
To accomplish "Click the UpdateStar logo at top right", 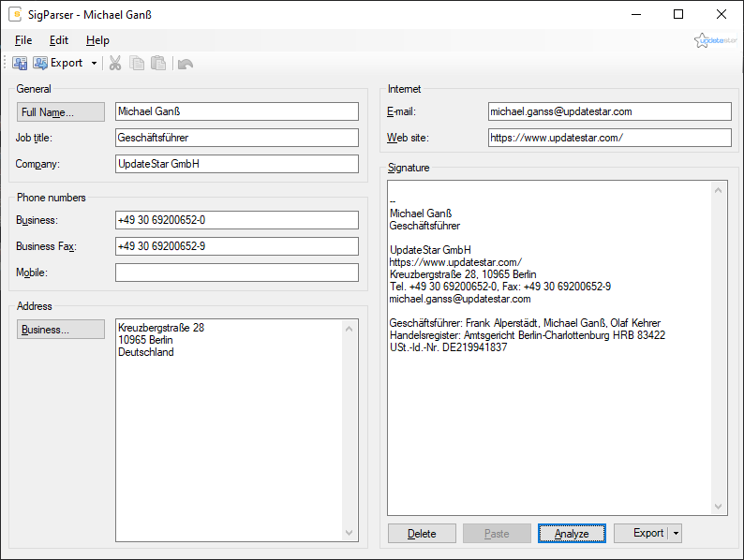I will click(x=715, y=40).
